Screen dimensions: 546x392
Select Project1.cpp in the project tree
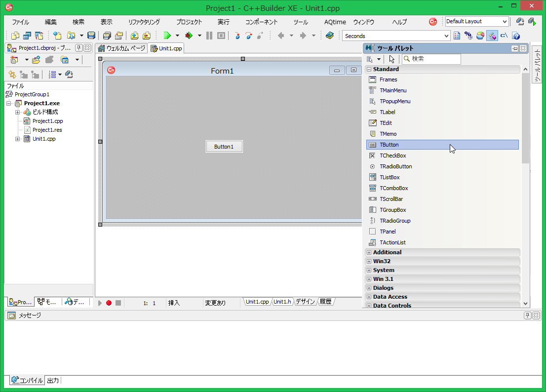click(x=47, y=121)
